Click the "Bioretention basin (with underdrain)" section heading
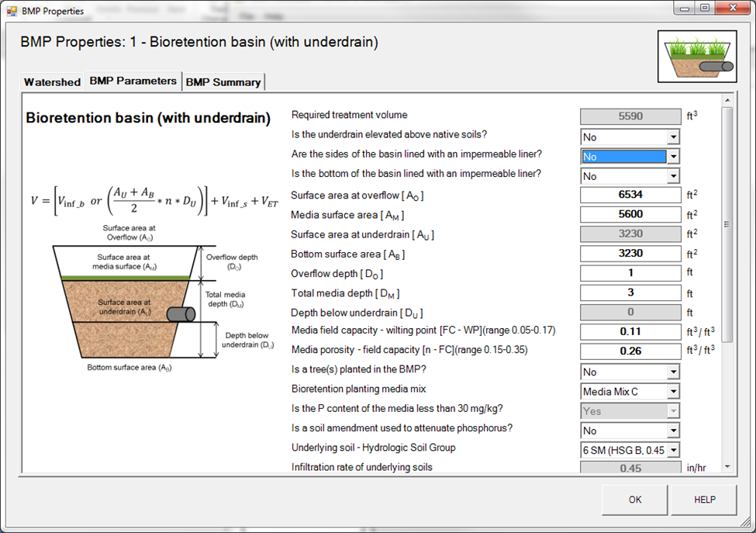The height and width of the screenshot is (533, 756). (x=148, y=118)
